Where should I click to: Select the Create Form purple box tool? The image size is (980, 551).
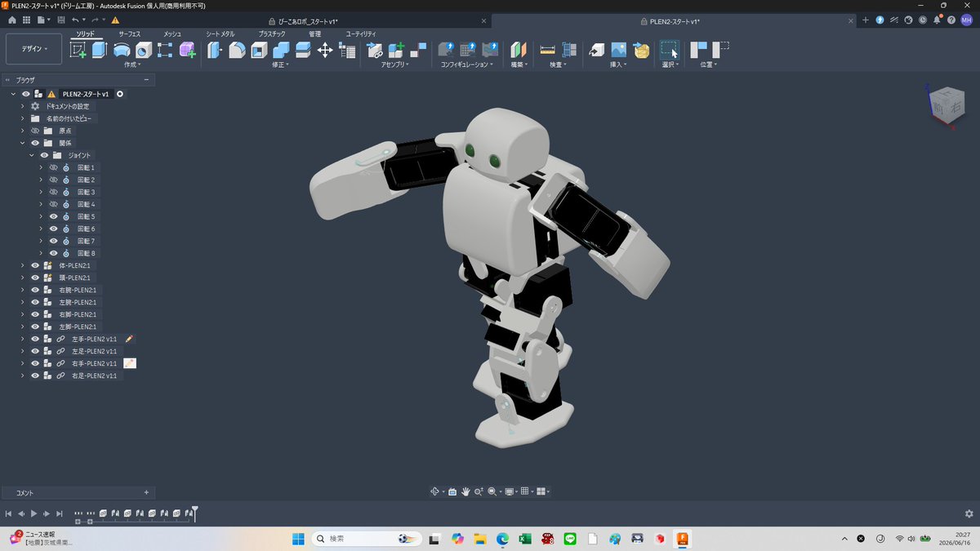(x=188, y=50)
